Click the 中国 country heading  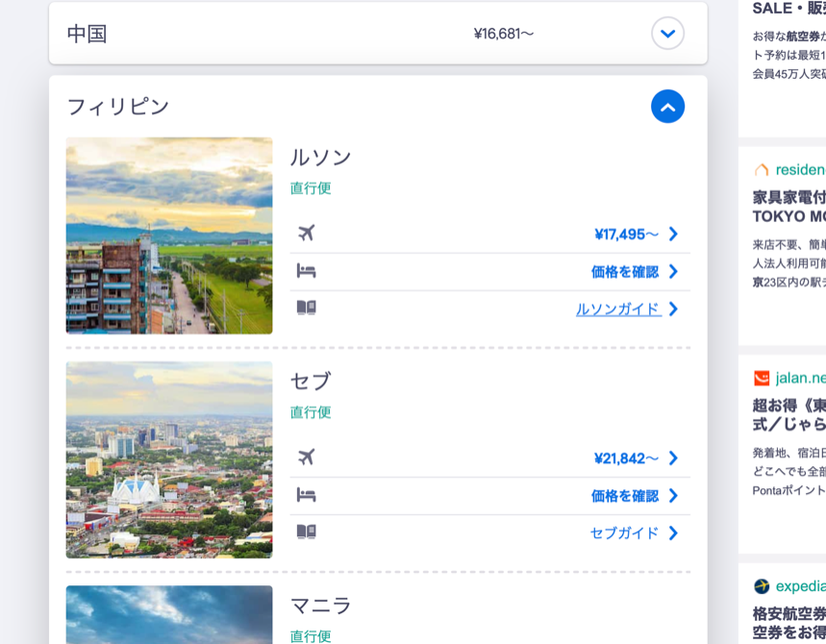click(x=87, y=34)
